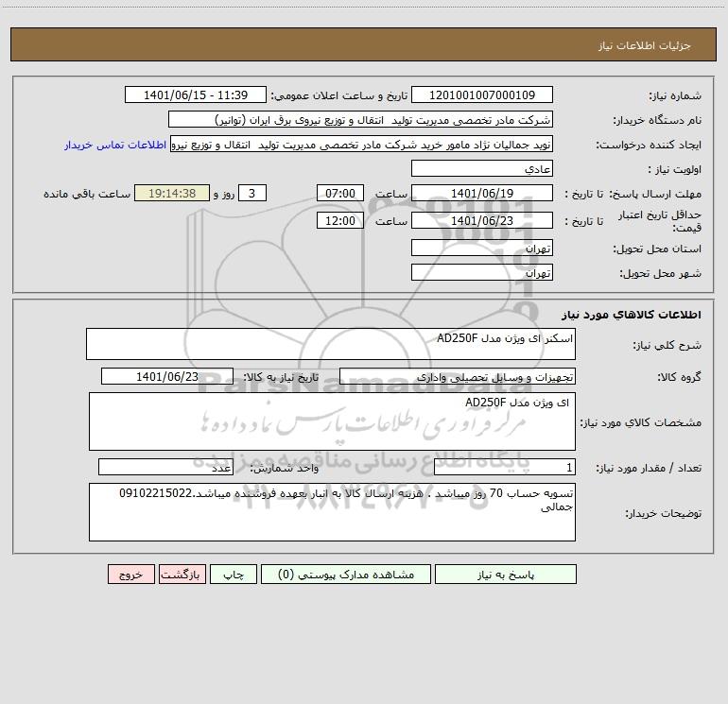Click the remaining time field 19:14:38
The width and height of the screenshot is (728, 704).
(x=172, y=193)
